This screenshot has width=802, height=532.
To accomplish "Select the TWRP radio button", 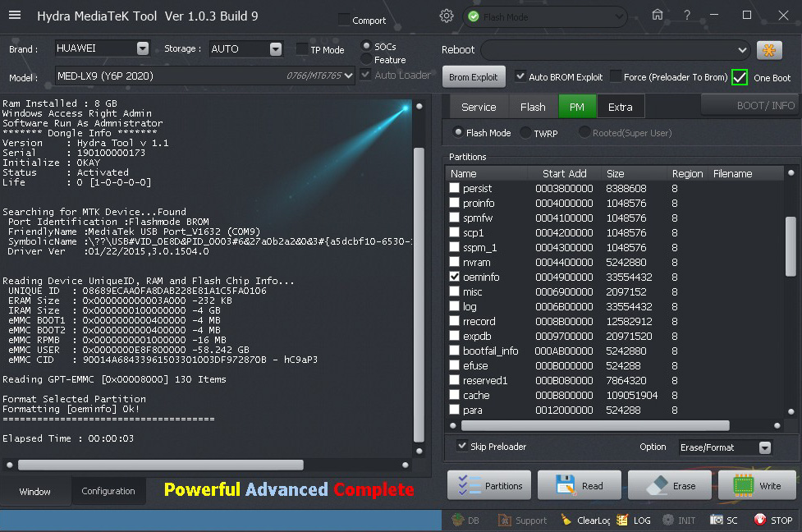I will click(525, 132).
